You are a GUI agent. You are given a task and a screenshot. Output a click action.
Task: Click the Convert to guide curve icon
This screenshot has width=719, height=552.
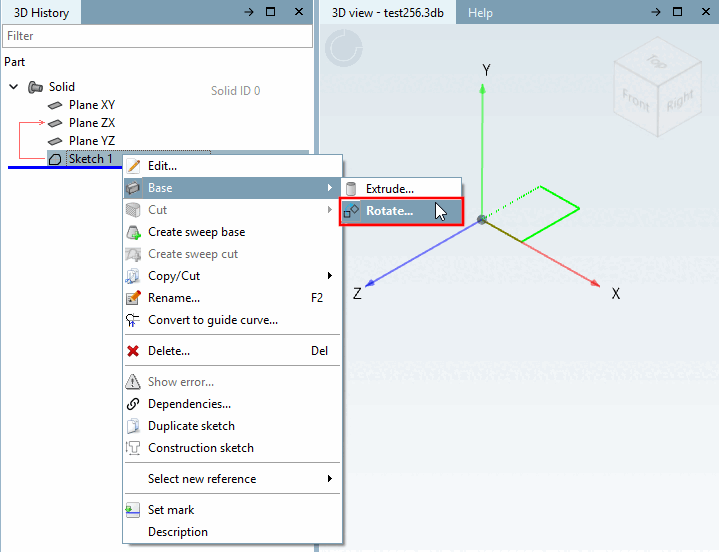(133, 320)
